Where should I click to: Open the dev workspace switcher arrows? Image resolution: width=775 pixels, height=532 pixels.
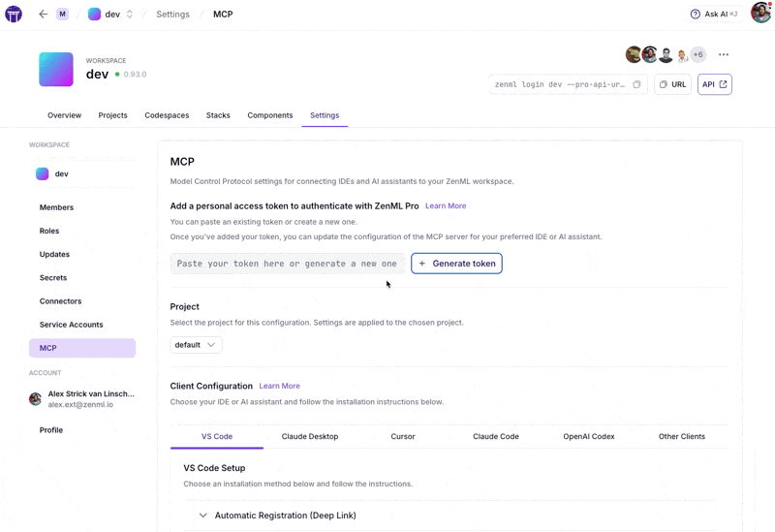pyautogui.click(x=130, y=15)
